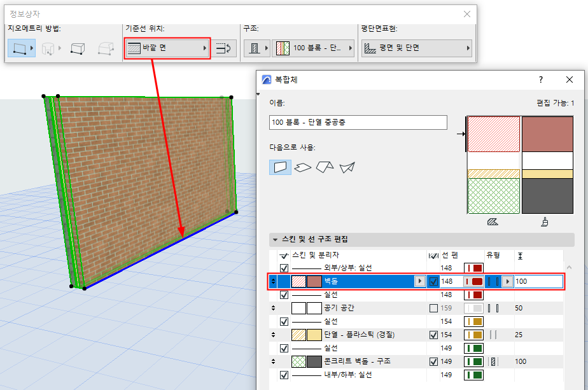This screenshot has width=588, height=390.
Task: Toggle 실선 checkbox above 콘크리트 벽돌 row
Action: (284, 349)
